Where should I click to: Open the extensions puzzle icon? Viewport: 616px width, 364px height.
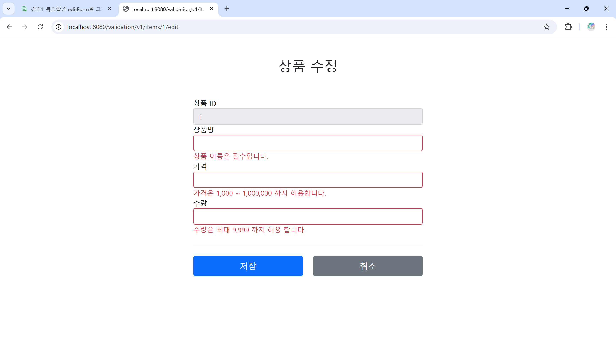coord(568,27)
